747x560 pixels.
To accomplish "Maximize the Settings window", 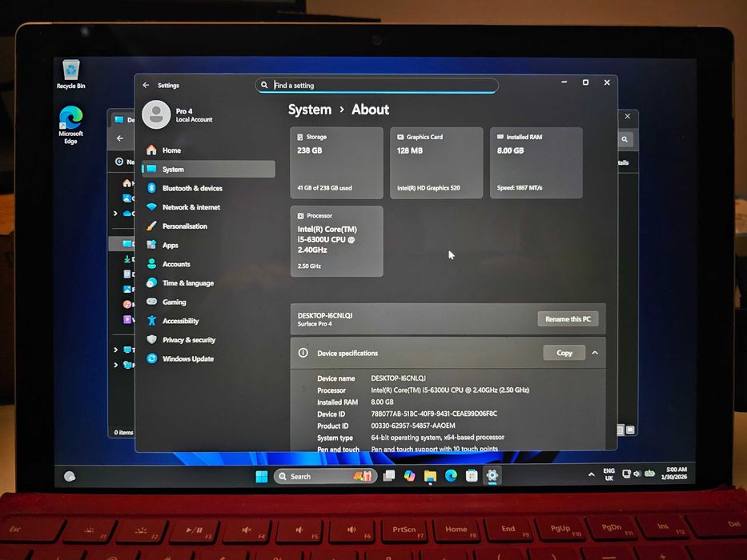I will tap(585, 82).
